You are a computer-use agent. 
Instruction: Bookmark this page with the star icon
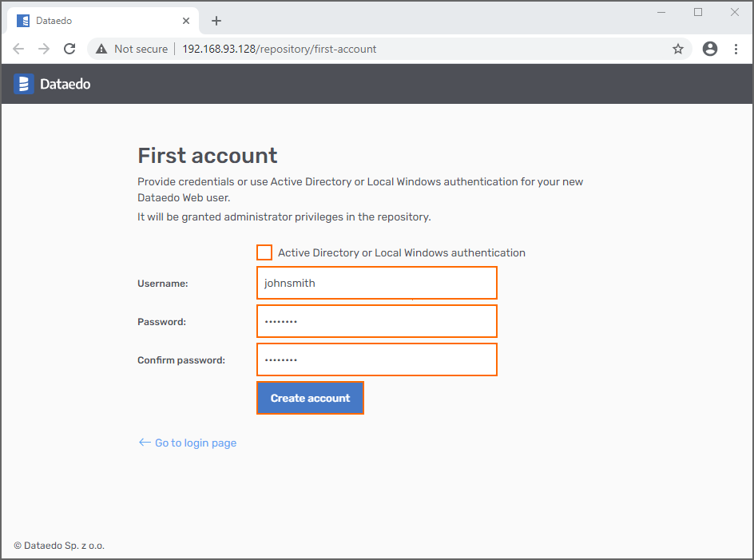pyautogui.click(x=678, y=49)
